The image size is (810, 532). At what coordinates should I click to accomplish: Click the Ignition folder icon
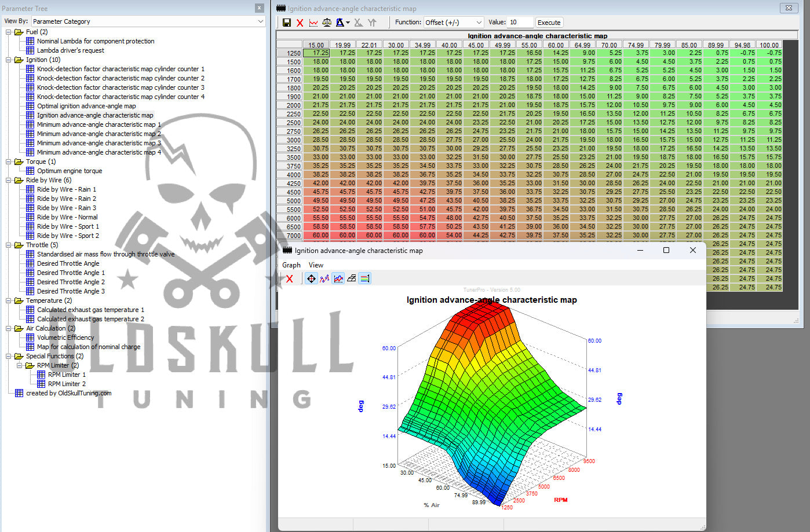(x=19, y=60)
